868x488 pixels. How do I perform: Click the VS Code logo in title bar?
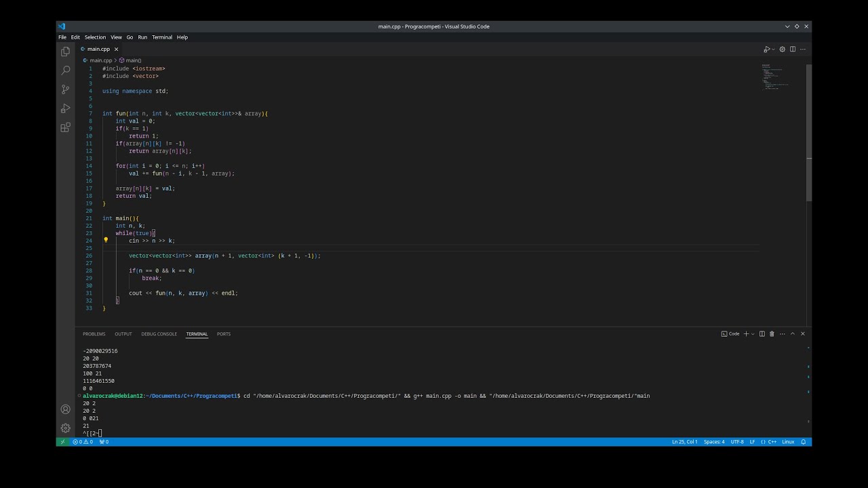pyautogui.click(x=62, y=26)
